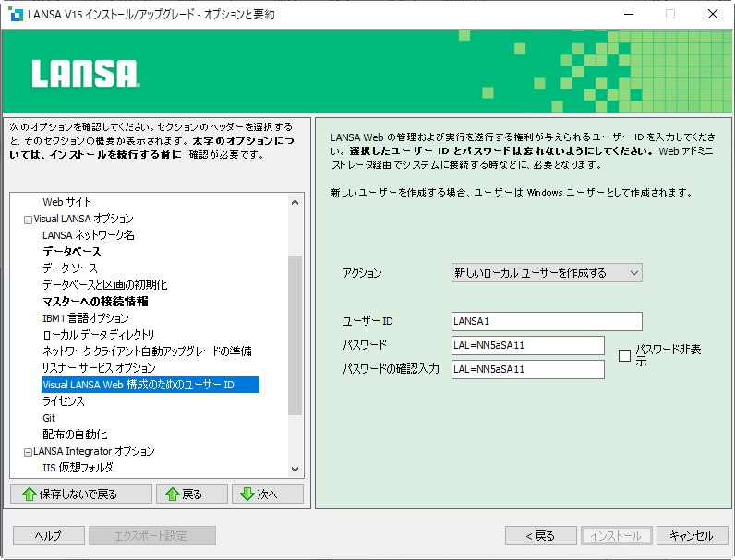Select マスターへの接続情報 item

tap(96, 302)
